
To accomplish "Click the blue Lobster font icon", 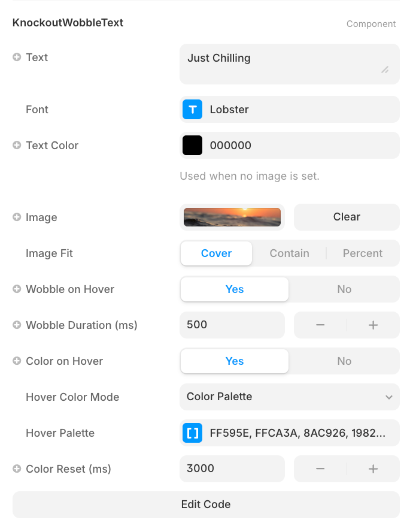I will point(192,110).
